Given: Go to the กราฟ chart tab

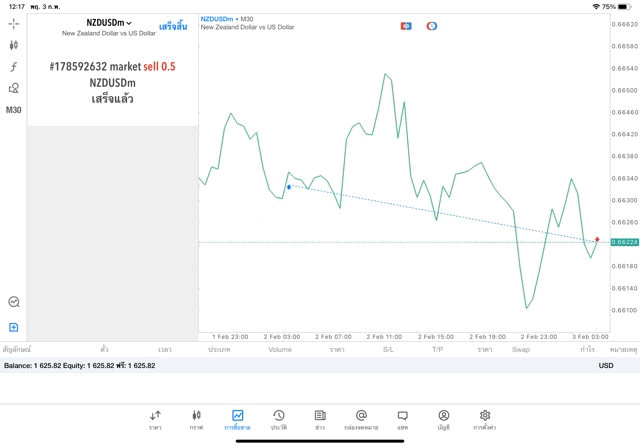Looking at the screenshot, I should (x=196, y=420).
